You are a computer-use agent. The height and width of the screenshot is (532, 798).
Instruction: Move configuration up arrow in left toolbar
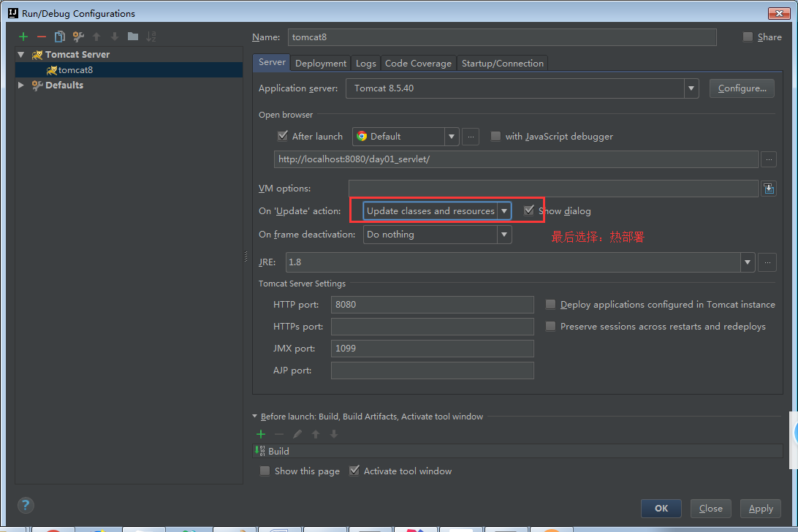[96, 37]
